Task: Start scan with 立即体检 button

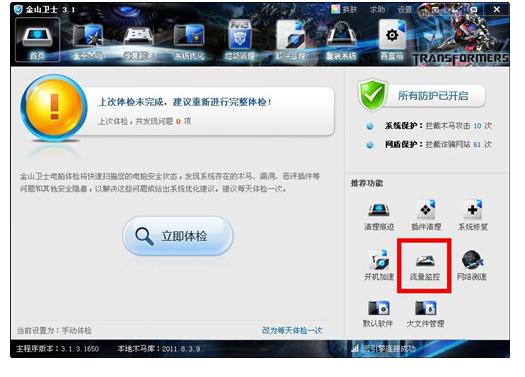Action: (178, 236)
